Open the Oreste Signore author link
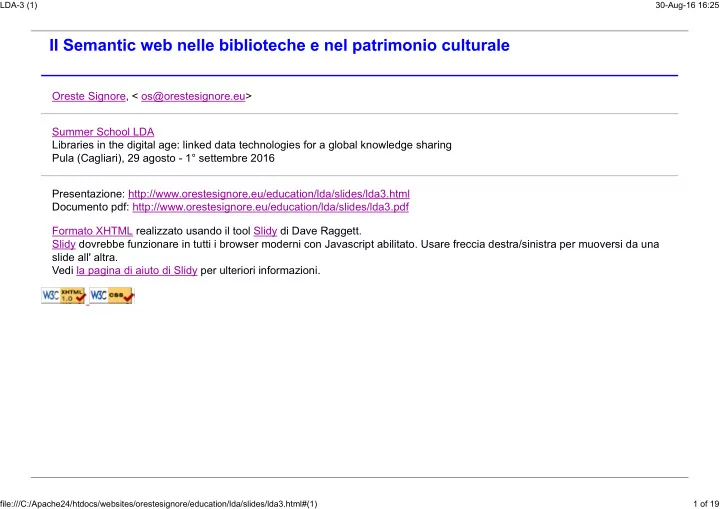The width and height of the screenshot is (720, 509). pos(89,96)
